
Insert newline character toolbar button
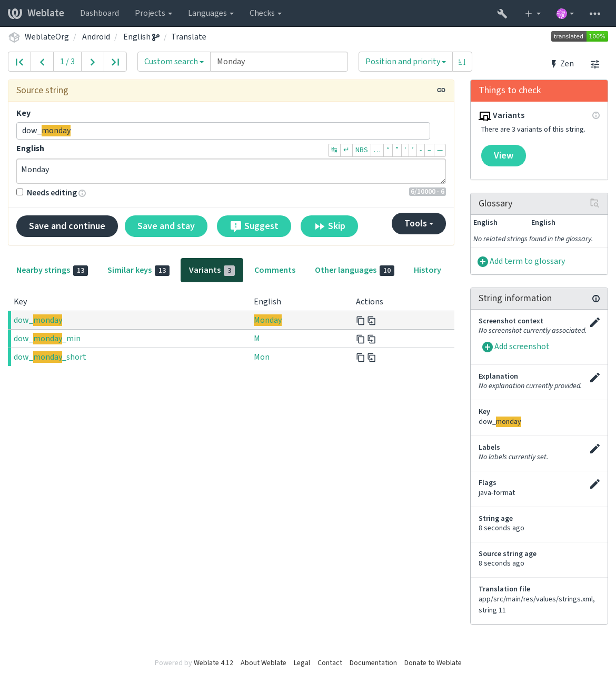tap(346, 150)
